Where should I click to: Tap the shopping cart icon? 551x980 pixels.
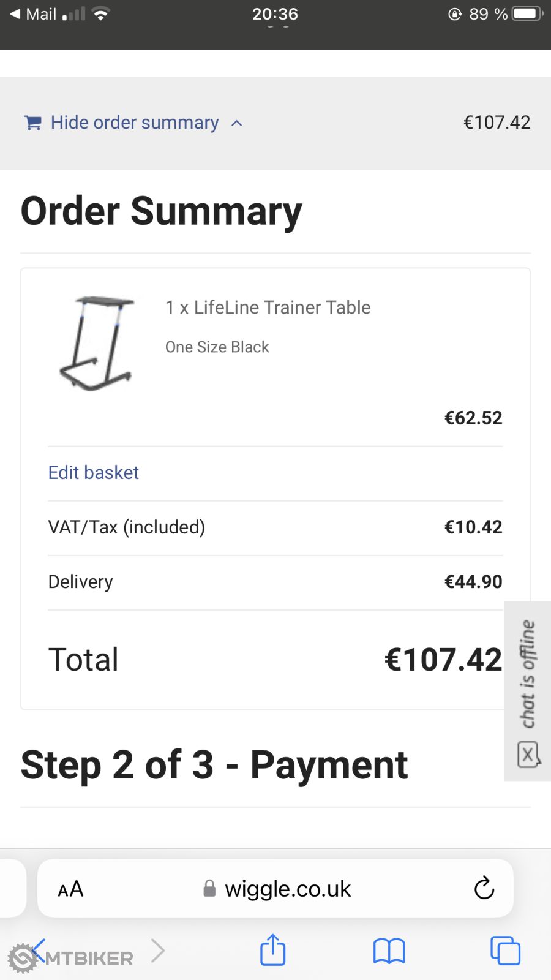[x=32, y=123]
